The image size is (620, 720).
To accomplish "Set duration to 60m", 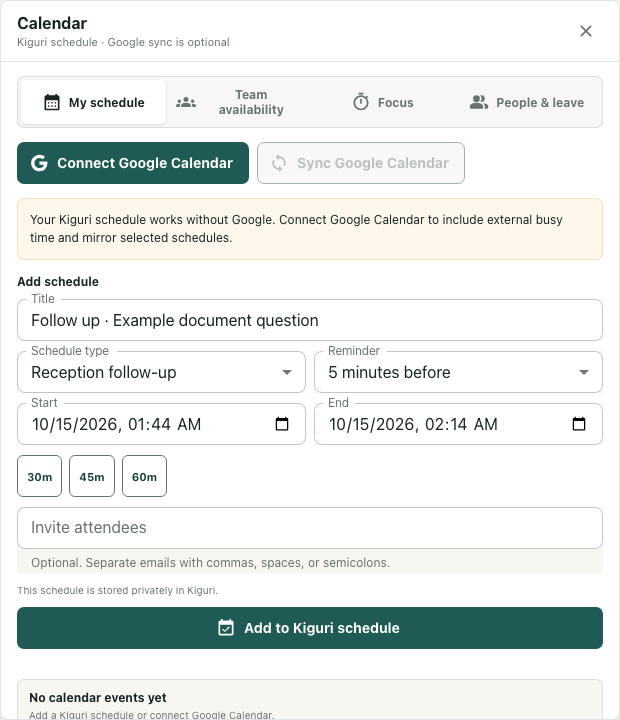I will coord(144,476).
